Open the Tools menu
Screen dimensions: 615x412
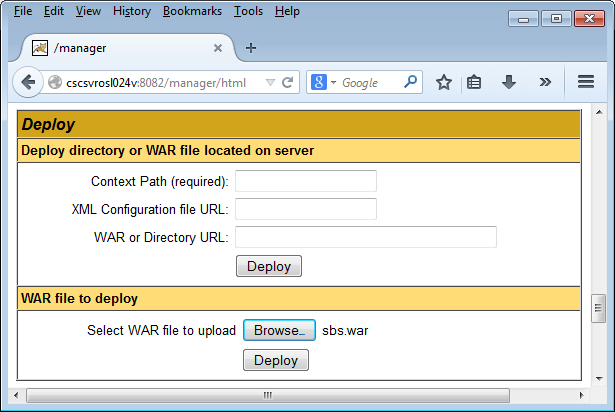(x=248, y=11)
